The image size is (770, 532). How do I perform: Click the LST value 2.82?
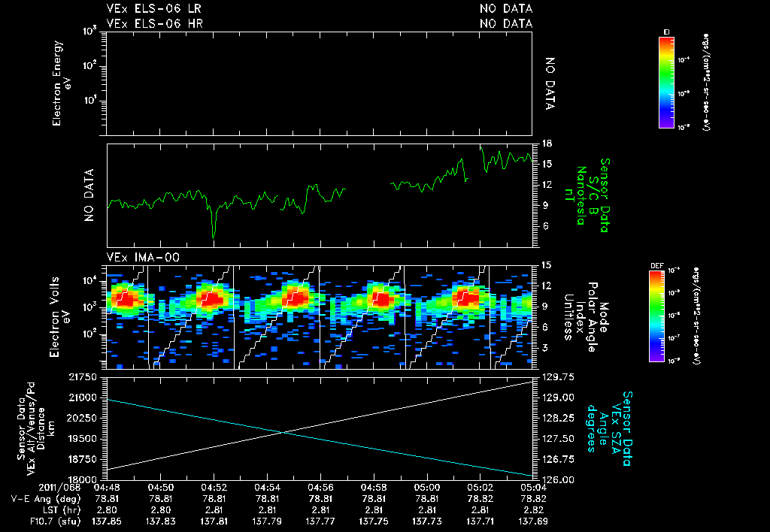533,510
